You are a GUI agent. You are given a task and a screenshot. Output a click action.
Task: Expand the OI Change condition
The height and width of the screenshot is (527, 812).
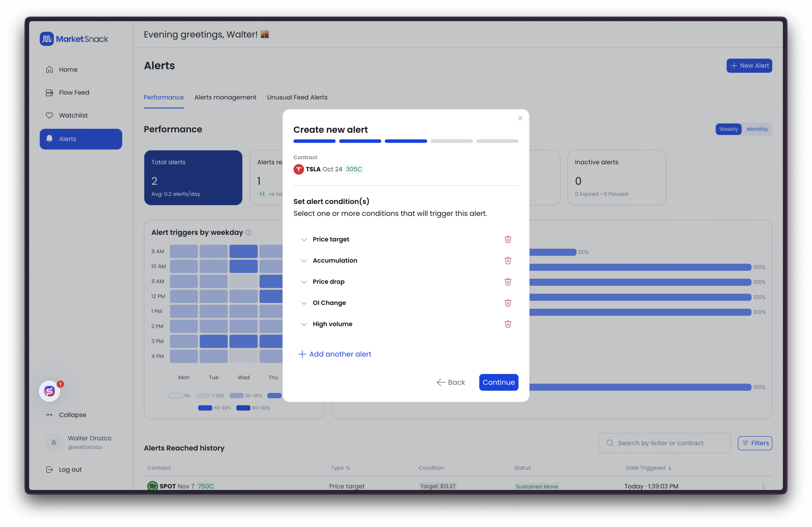click(304, 303)
